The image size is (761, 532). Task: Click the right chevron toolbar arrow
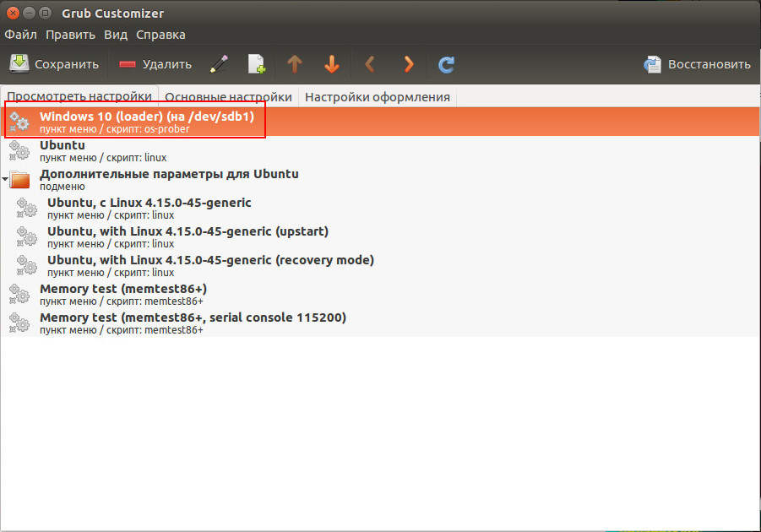409,64
